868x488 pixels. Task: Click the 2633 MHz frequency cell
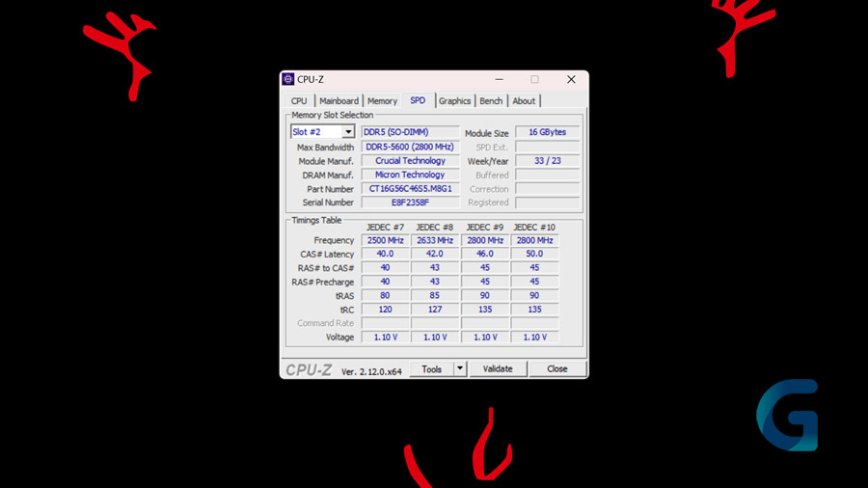435,240
